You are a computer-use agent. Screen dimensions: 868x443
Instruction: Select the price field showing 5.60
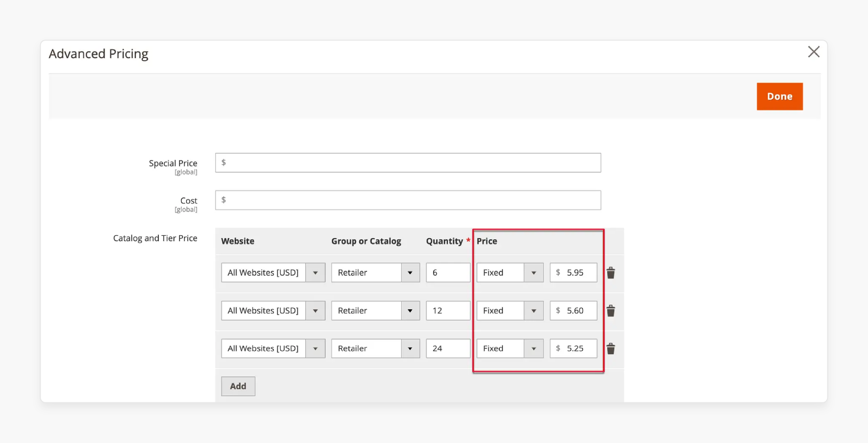click(x=573, y=310)
